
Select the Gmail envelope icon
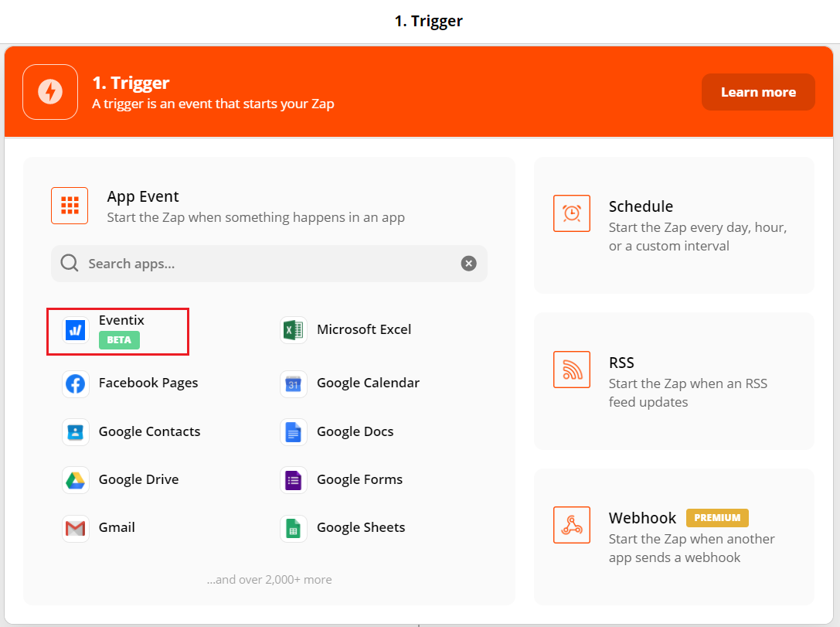click(76, 528)
